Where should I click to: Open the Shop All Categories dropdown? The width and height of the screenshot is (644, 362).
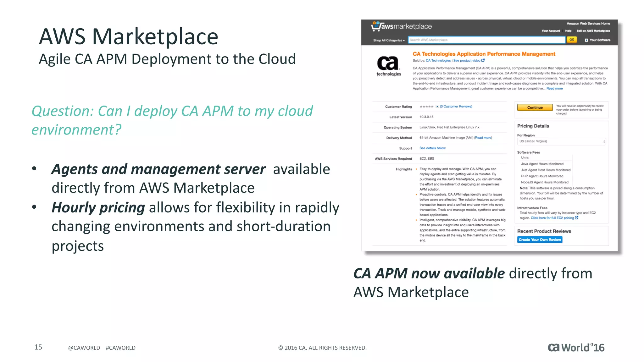pyautogui.click(x=389, y=40)
